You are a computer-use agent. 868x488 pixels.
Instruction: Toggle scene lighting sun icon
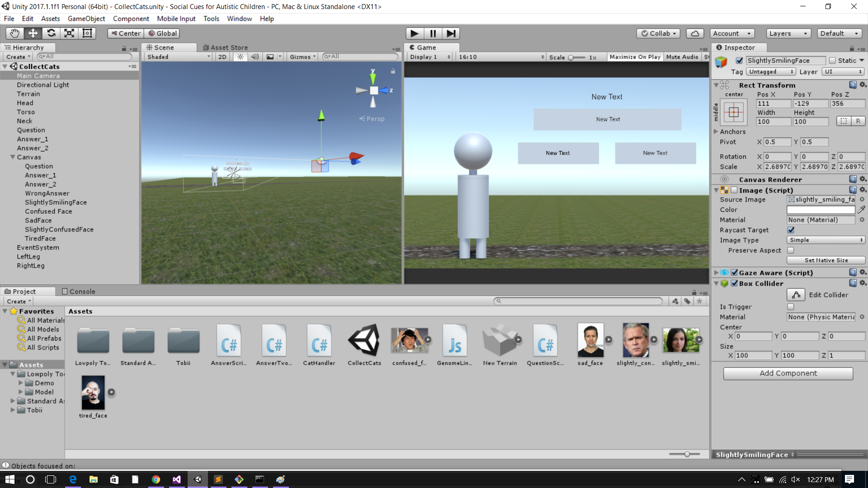pyautogui.click(x=241, y=57)
